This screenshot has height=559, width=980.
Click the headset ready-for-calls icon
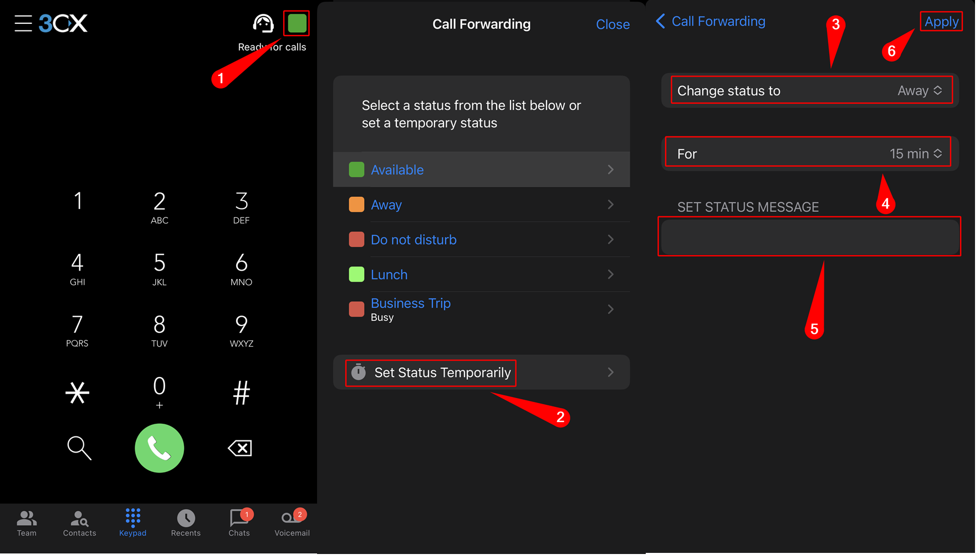[x=263, y=23]
